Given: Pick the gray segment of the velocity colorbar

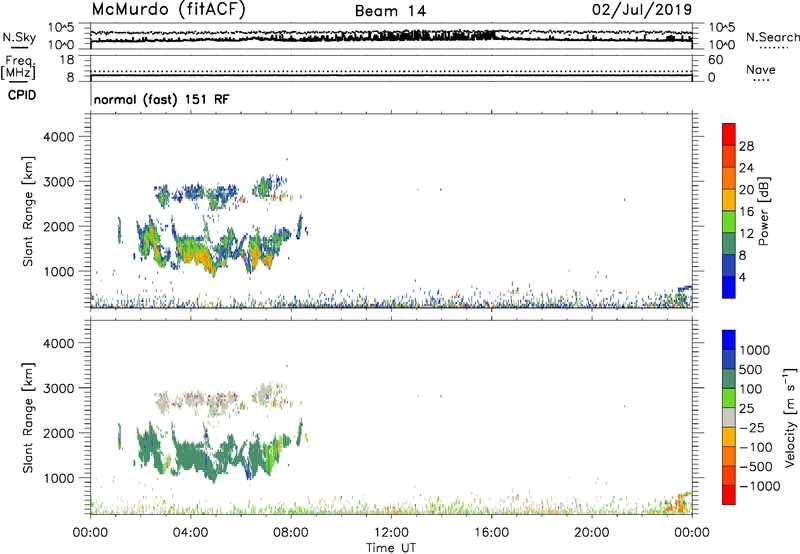Looking at the screenshot, I should [729, 418].
